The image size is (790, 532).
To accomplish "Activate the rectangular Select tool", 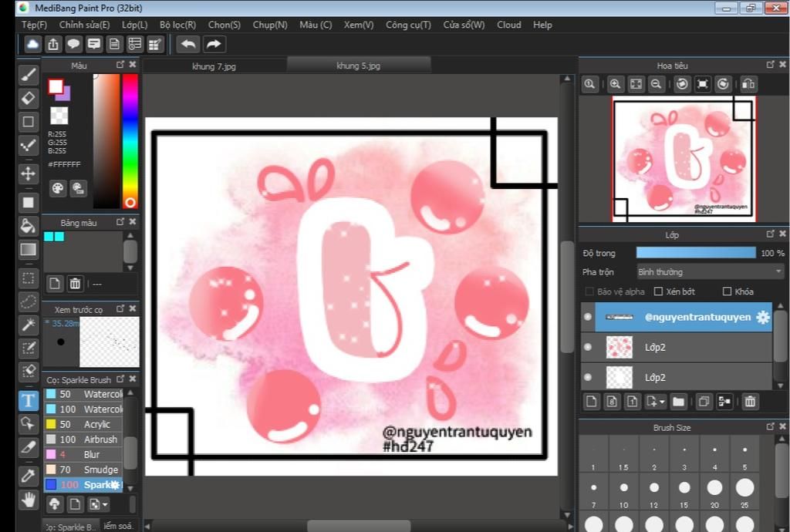I will pos(29,278).
